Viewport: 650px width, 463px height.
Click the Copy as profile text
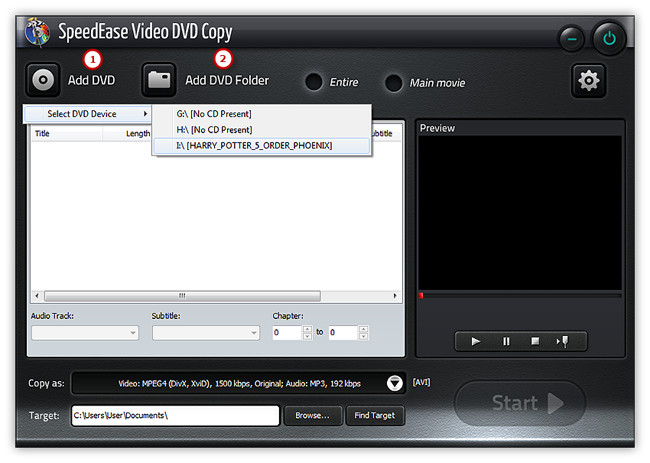point(239,383)
